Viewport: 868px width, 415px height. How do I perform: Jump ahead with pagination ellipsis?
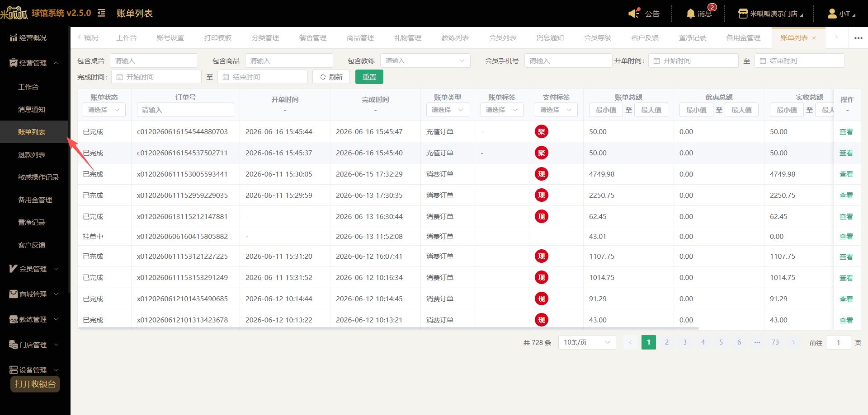point(757,342)
